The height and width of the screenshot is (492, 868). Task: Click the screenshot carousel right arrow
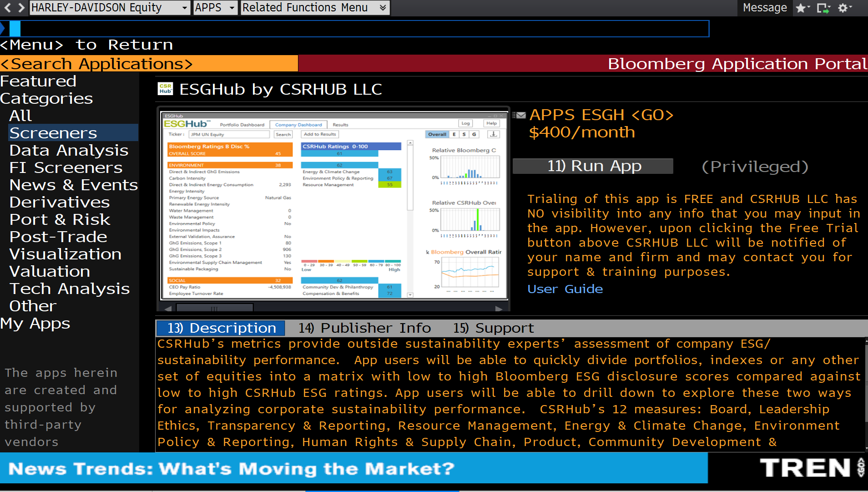(499, 309)
